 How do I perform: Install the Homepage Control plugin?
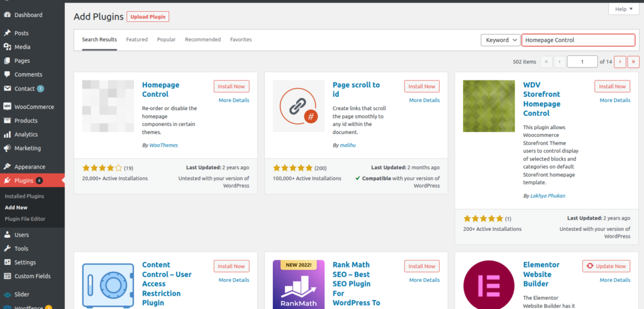231,86
